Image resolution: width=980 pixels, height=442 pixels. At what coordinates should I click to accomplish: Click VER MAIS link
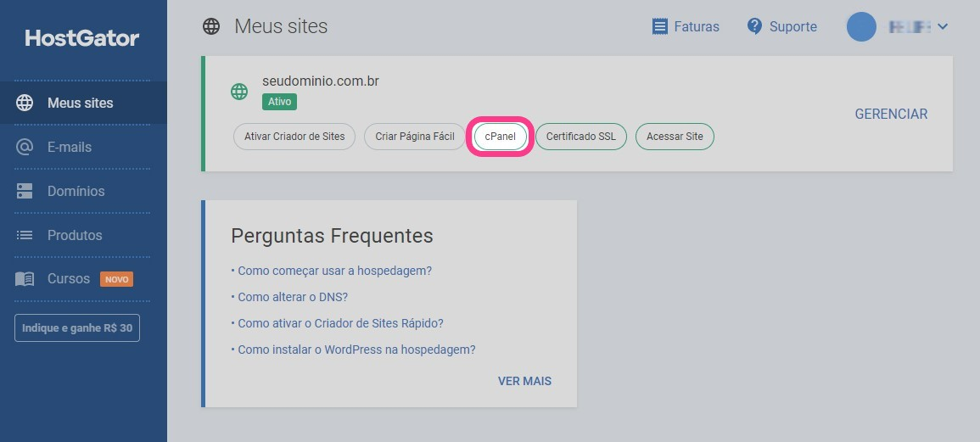pos(524,381)
